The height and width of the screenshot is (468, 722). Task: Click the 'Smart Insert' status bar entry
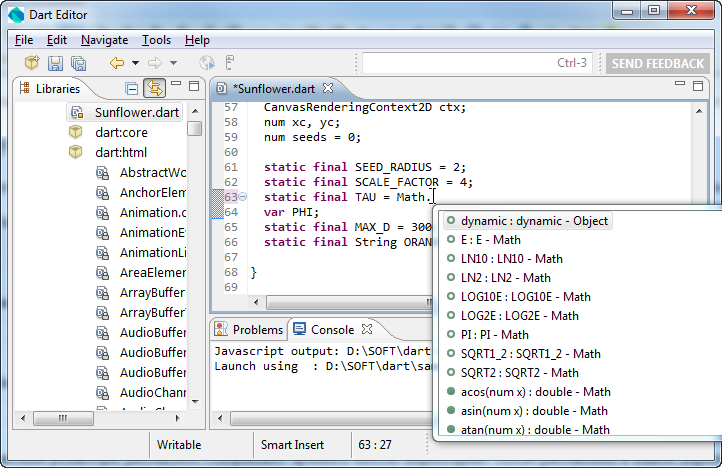[x=292, y=445]
